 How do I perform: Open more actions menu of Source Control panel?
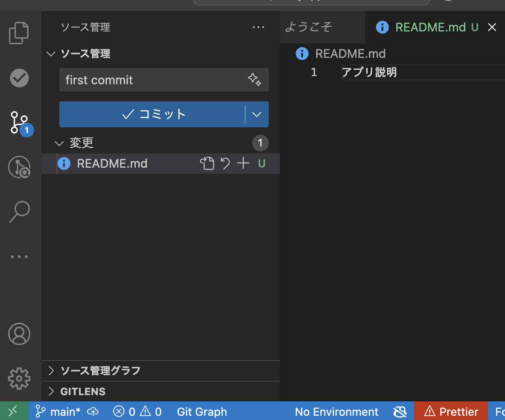258,27
